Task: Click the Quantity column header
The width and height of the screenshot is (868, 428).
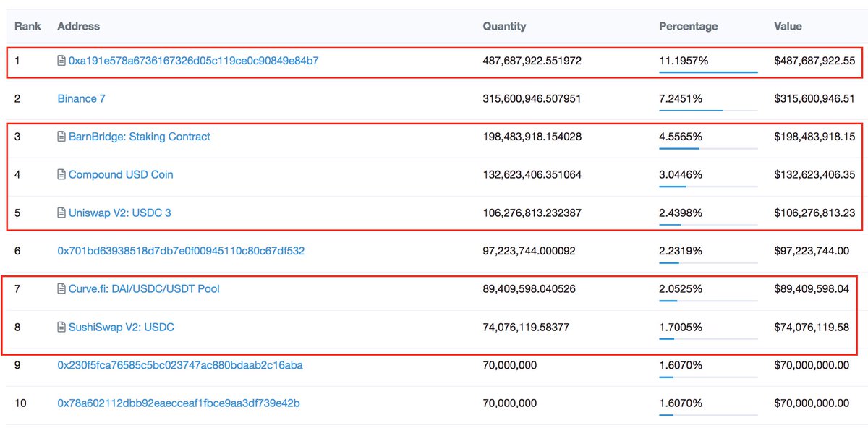Action: coord(504,26)
